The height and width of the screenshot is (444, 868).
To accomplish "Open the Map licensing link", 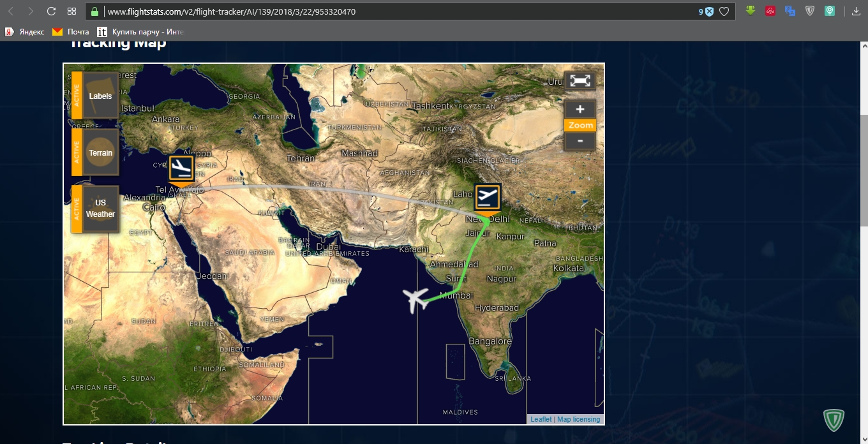I will [x=578, y=419].
